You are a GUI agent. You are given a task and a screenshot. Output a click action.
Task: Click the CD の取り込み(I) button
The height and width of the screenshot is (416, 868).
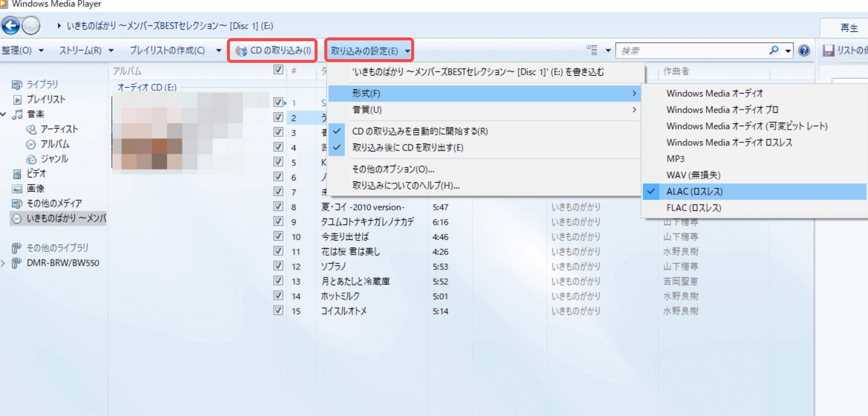(x=273, y=51)
